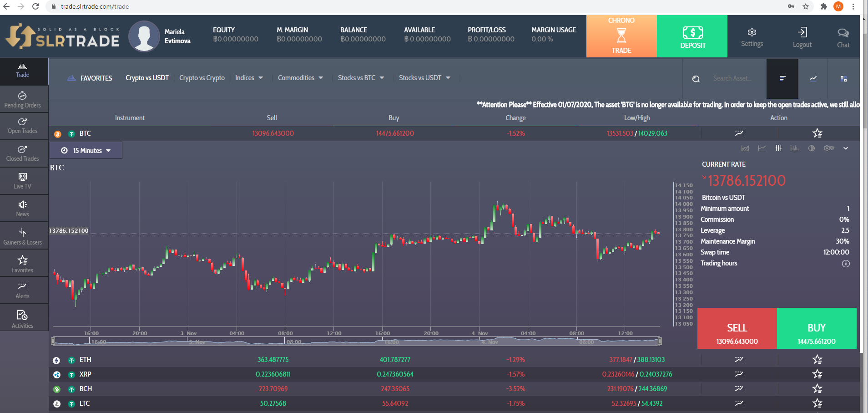Viewport: 868px width, 413px height.
Task: Add ETH to favorites star
Action: click(x=817, y=360)
